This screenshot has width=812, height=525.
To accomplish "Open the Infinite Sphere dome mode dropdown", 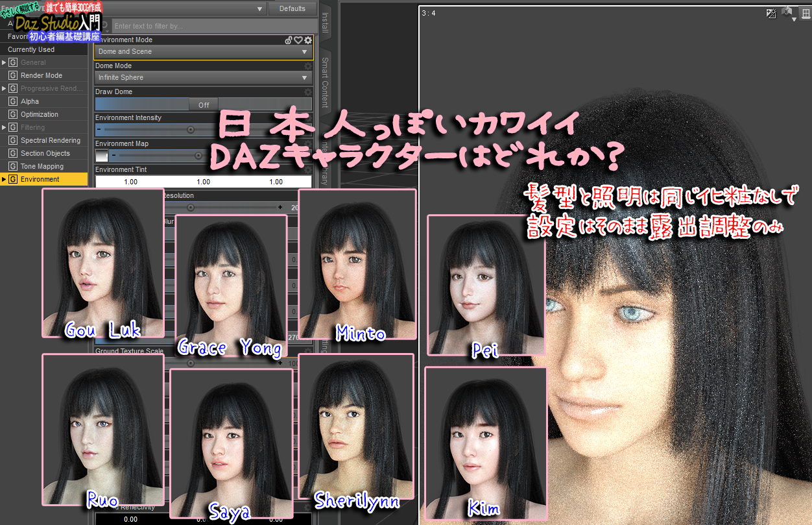I will (x=203, y=77).
